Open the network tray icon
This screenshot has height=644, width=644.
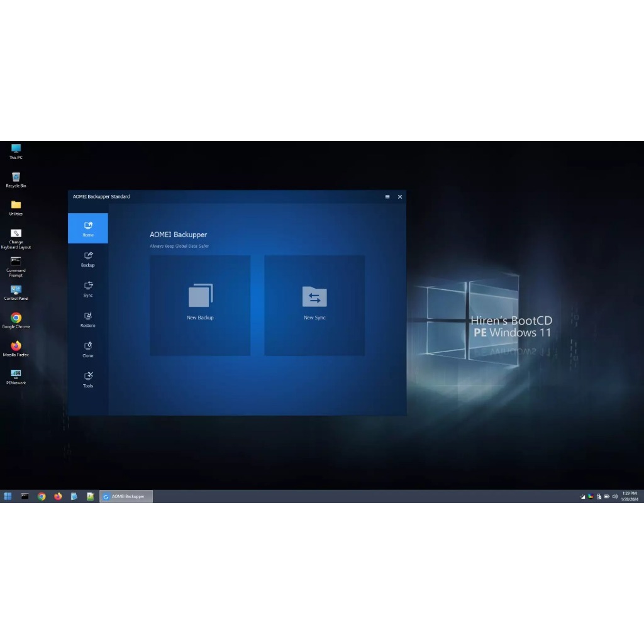point(582,497)
